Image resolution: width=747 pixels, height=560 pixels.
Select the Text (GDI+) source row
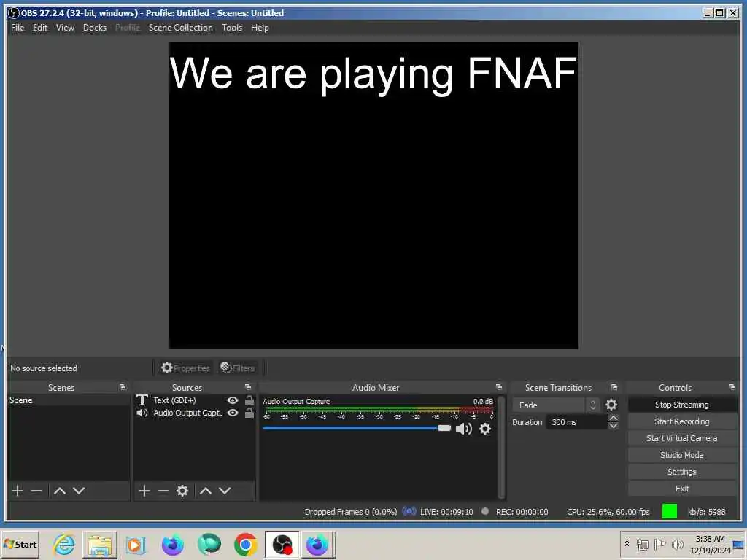coord(194,400)
